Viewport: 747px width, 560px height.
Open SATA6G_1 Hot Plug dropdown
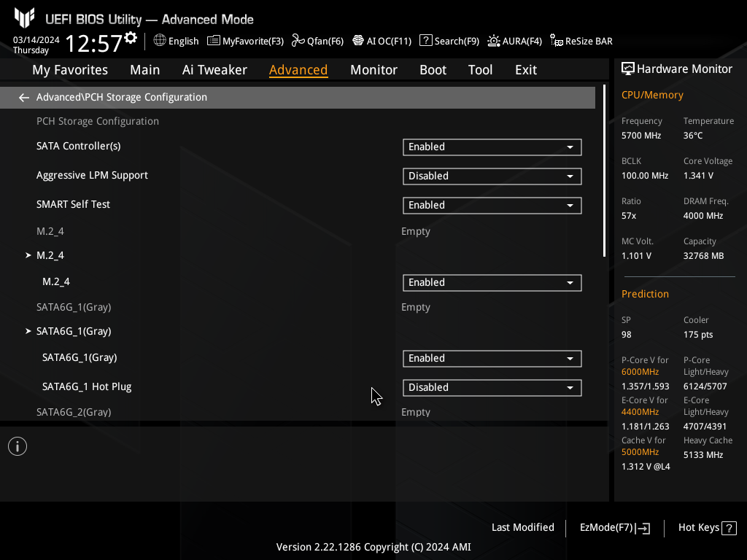coord(492,388)
